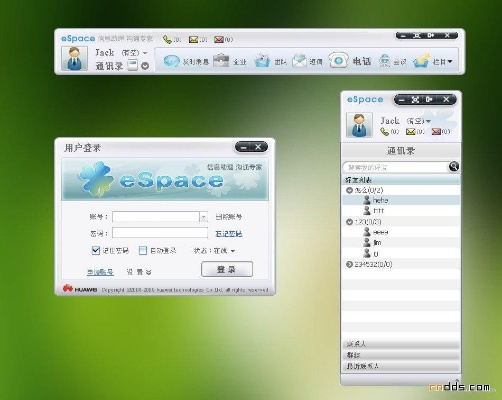Uncheck the remember password checkbox

click(96, 250)
